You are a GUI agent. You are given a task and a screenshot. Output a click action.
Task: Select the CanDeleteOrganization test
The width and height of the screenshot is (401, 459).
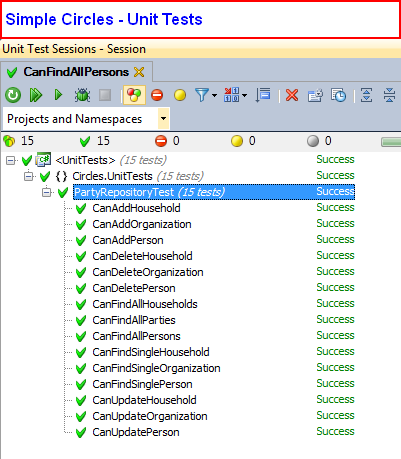[148, 272]
